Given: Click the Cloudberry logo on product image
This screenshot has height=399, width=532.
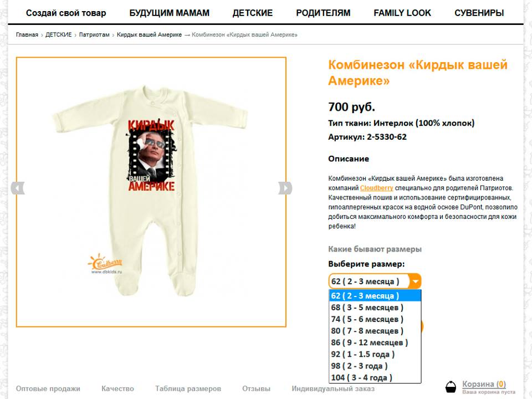Looking at the screenshot, I should point(105,264).
